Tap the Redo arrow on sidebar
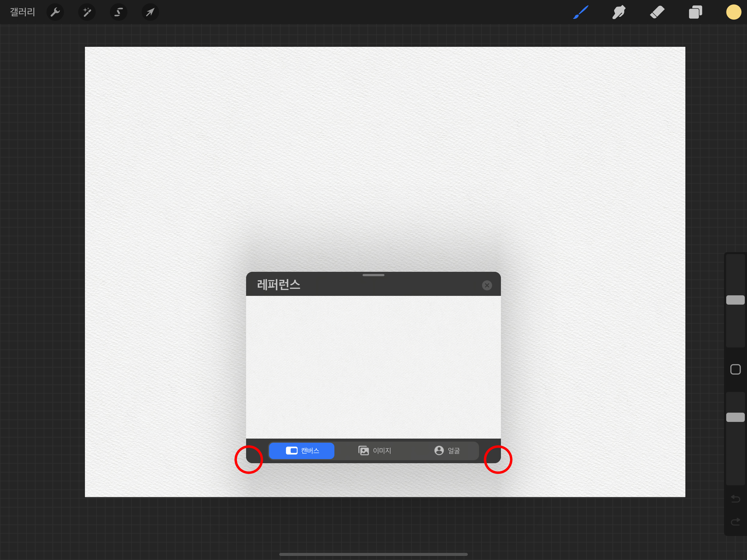Image resolution: width=747 pixels, height=560 pixels. pyautogui.click(x=735, y=522)
